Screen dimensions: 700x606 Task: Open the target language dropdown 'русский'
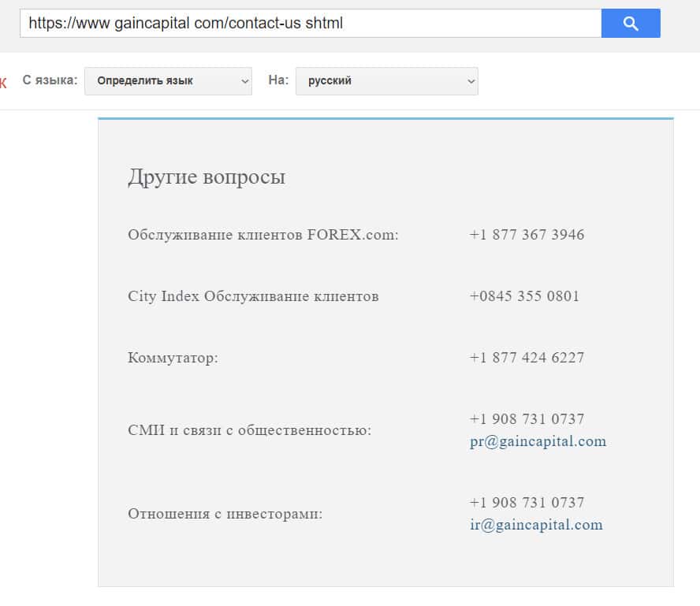coord(386,81)
